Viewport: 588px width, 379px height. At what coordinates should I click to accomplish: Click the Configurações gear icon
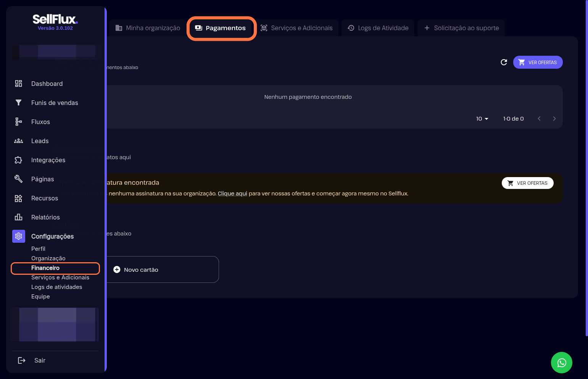[x=18, y=236]
